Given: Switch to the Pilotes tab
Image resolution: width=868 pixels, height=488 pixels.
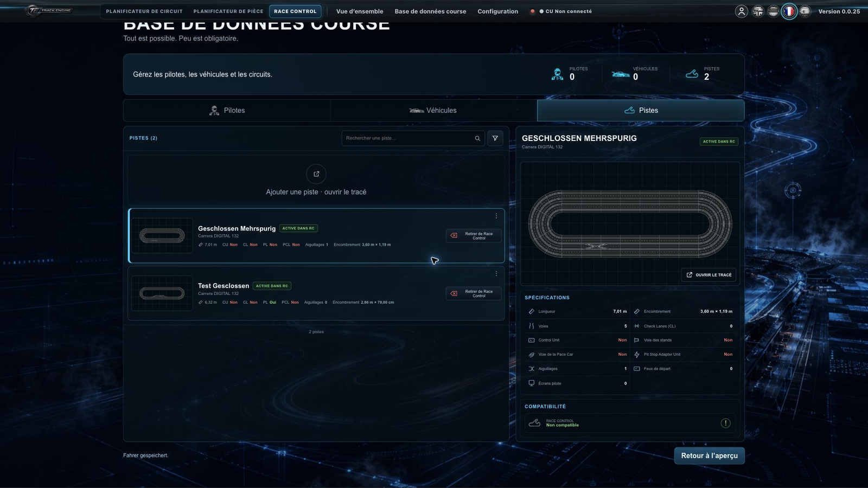Looking at the screenshot, I should 227,110.
